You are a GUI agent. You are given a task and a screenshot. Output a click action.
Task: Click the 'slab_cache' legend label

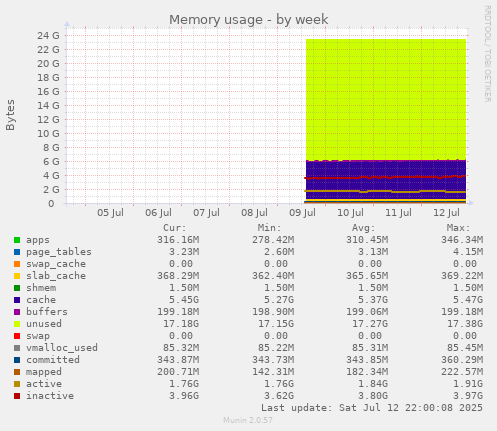click(x=56, y=276)
